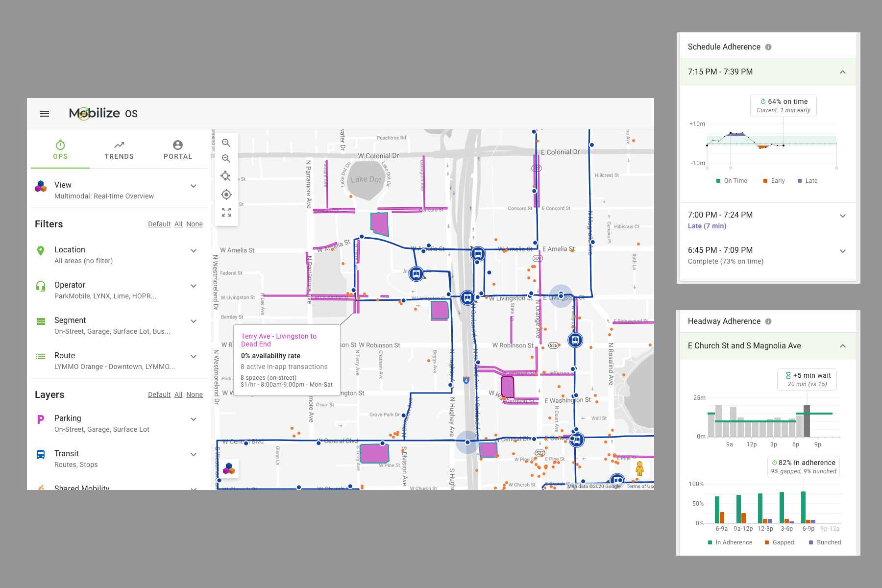882x588 pixels.
Task: Expand the Route filter
Action: (x=194, y=357)
